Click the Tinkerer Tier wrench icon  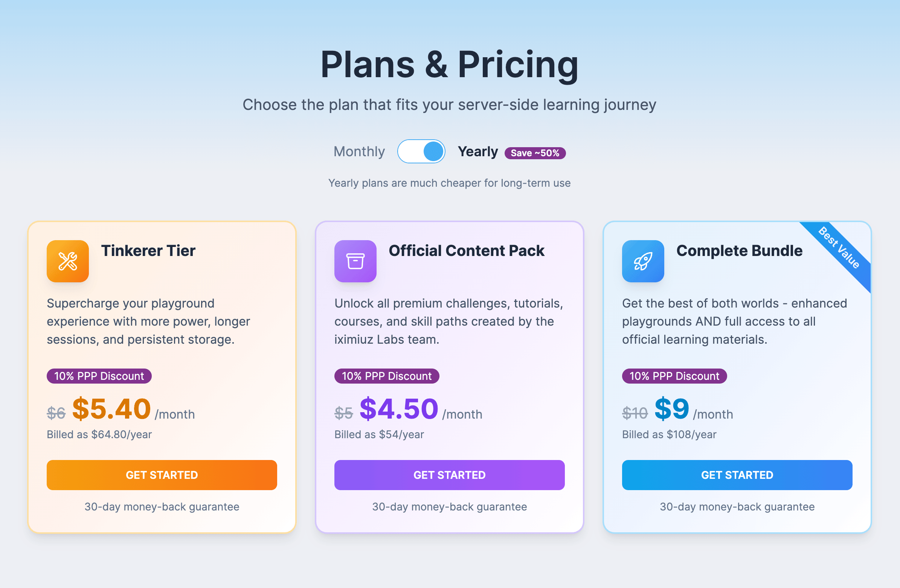pos(68,261)
